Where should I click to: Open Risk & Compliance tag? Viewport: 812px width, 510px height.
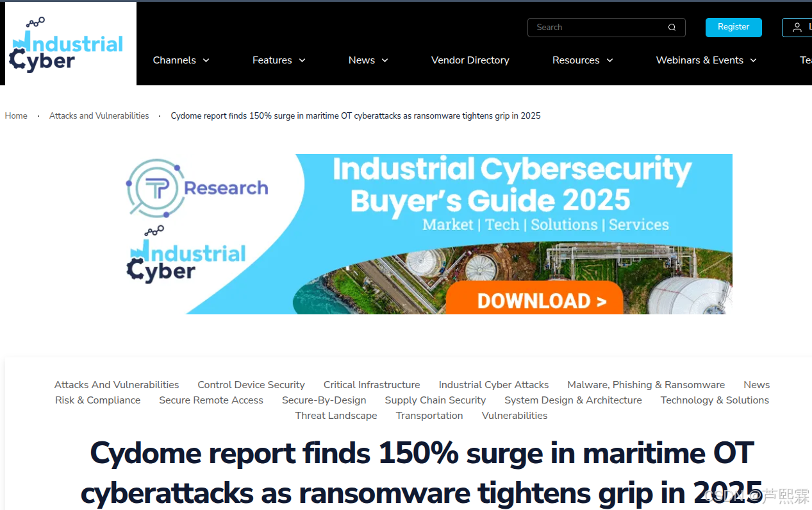97,400
